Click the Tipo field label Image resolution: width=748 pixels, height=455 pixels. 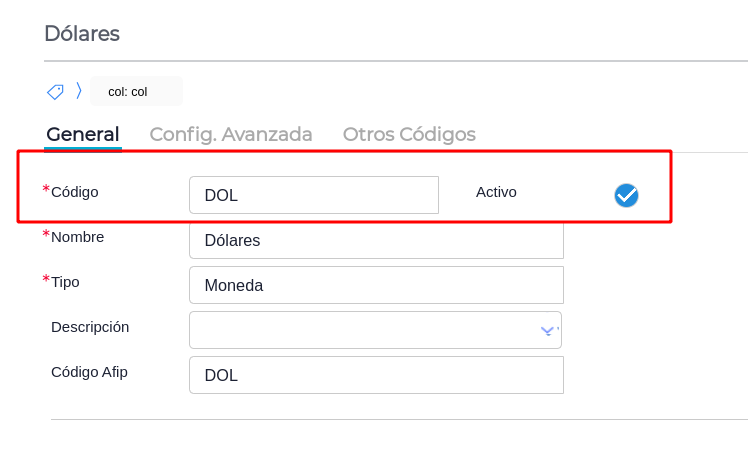click(x=65, y=282)
